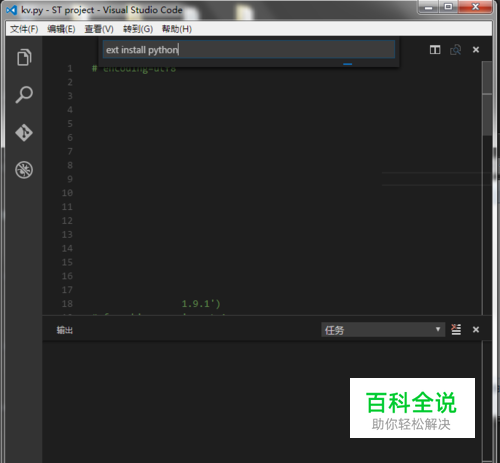500x463 pixels.
Task: Clear the output panel contents
Action: pos(456,330)
